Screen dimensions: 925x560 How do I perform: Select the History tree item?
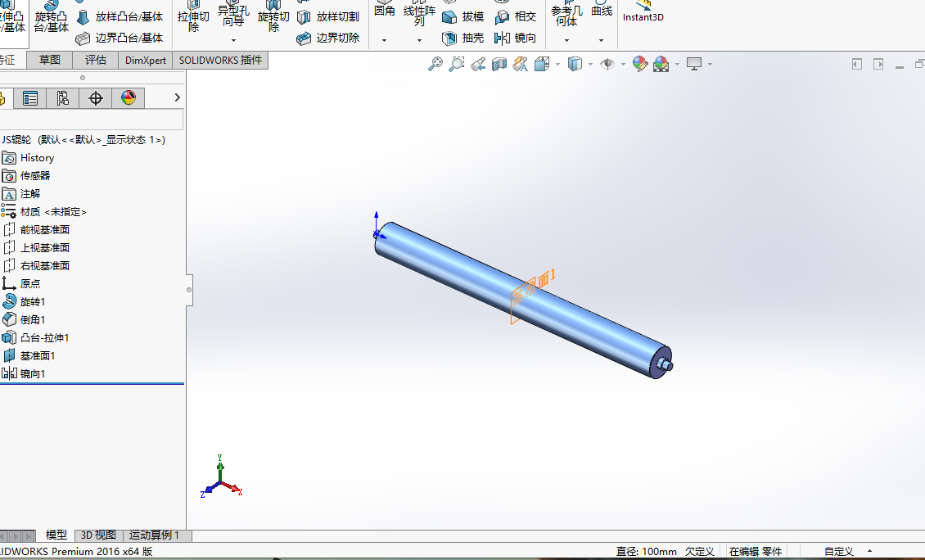28,158
